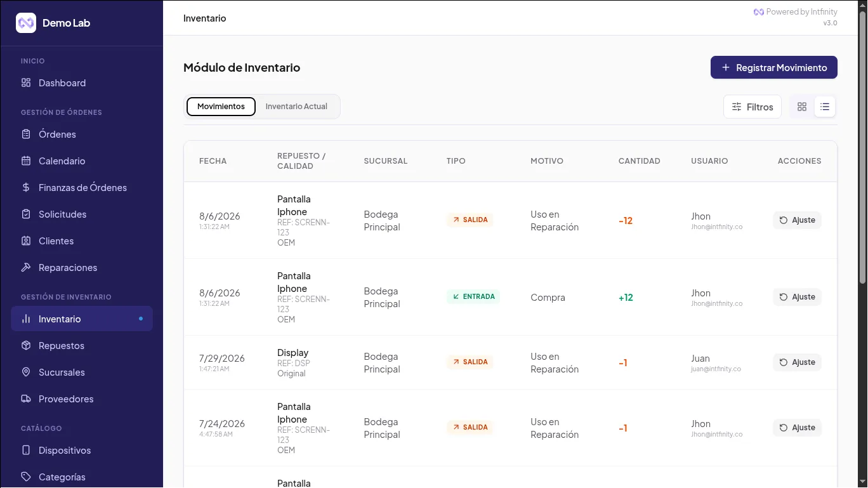Viewport: 868px width, 488px height.
Task: Click the Solicitudes checklist icon
Action: point(26,214)
